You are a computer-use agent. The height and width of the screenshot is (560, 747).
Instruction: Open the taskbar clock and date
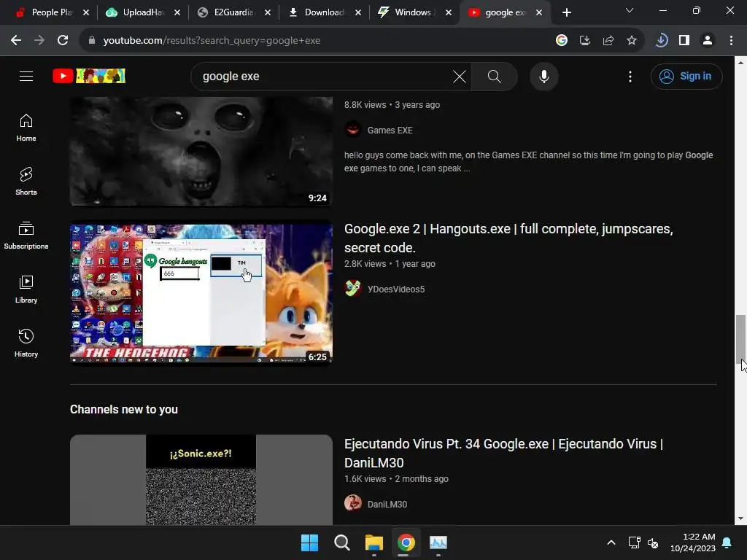(693, 542)
